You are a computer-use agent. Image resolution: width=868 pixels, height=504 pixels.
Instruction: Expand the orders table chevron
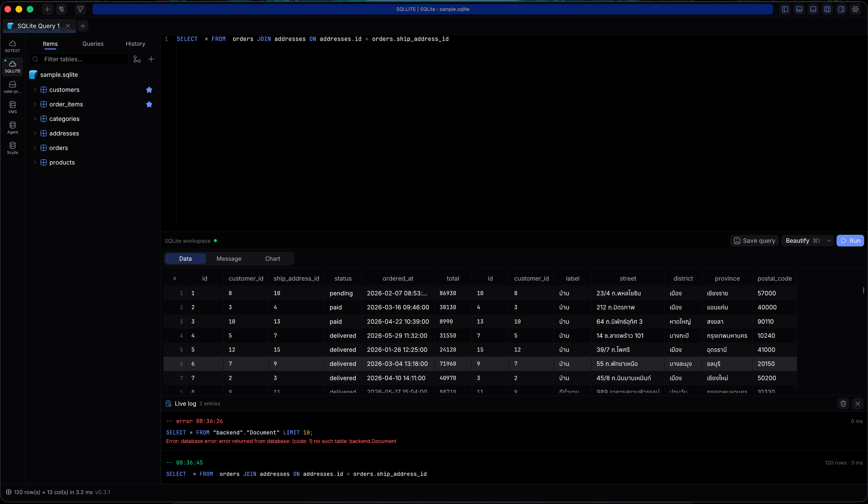click(35, 148)
